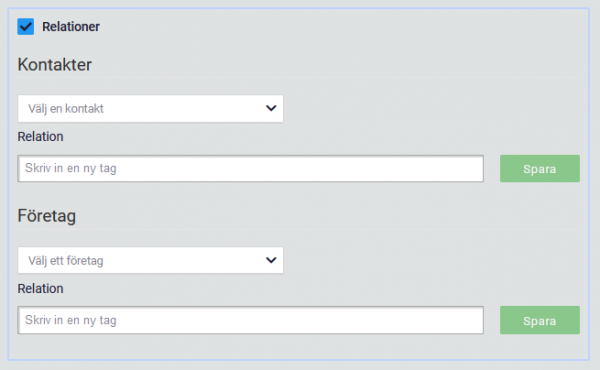The height and width of the screenshot is (370, 600).
Task: Click the chevron arrow on the company dropdown
Action: pyautogui.click(x=271, y=260)
